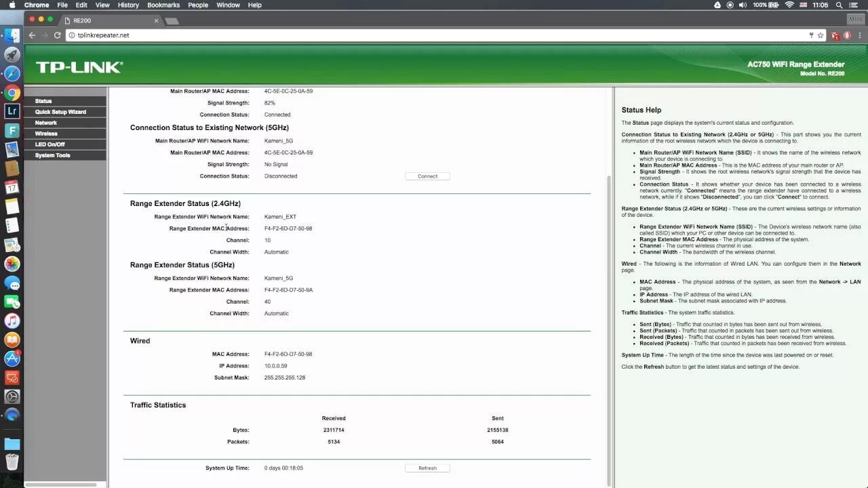Open the Calendar icon showing 17

tap(12, 188)
